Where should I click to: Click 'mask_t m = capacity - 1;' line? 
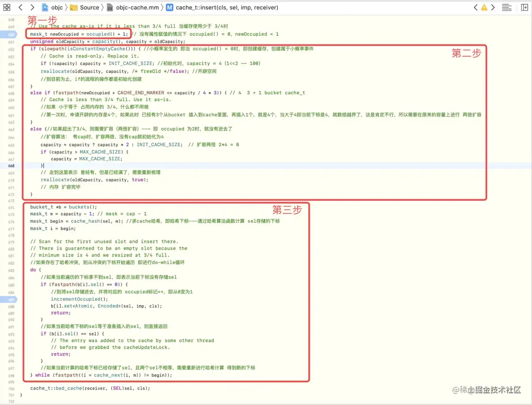61,214
